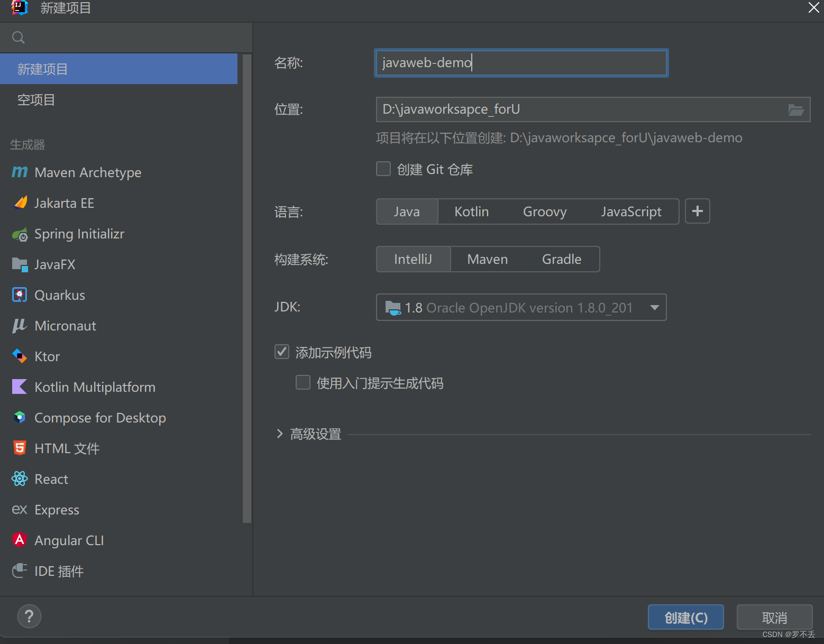The width and height of the screenshot is (824, 644).
Task: Click the IDE plugin plug icon
Action: point(20,571)
